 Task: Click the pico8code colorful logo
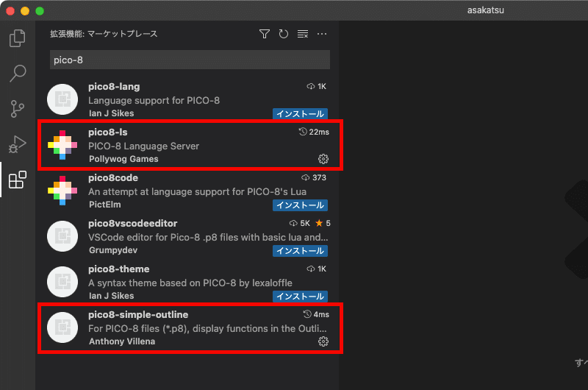(x=62, y=191)
